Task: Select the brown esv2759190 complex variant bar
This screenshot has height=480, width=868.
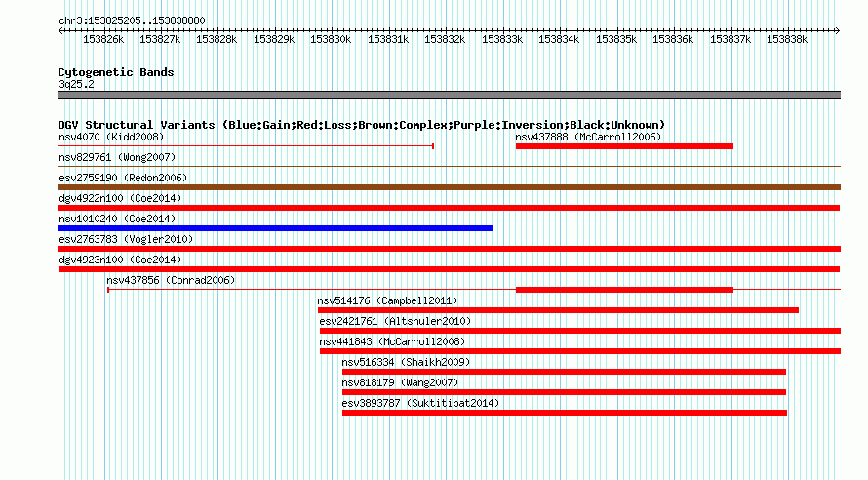Action: [449, 187]
